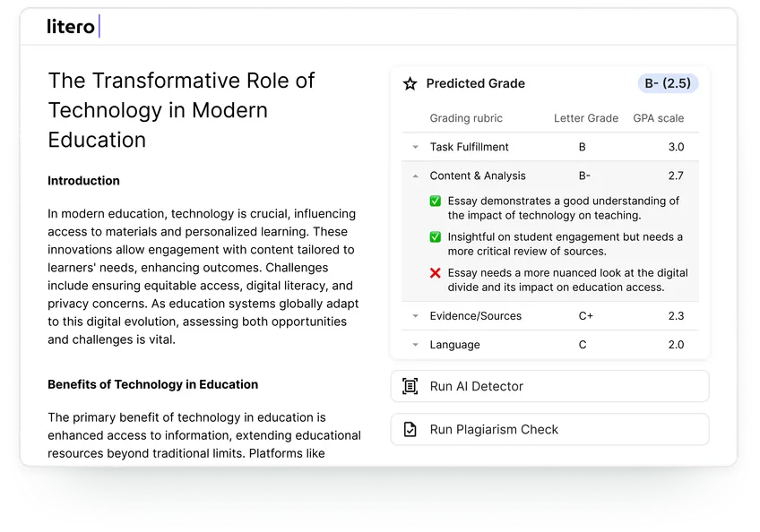Run AI Detector
The image size is (760, 532).
click(549, 386)
